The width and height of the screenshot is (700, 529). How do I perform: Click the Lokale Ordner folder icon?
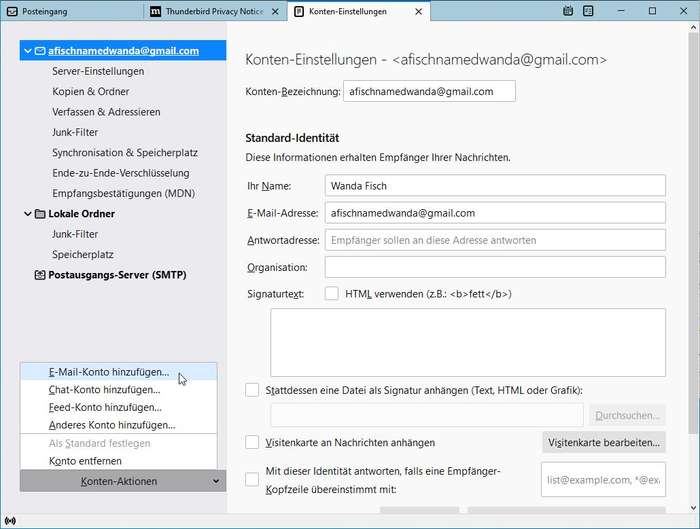pos(40,214)
